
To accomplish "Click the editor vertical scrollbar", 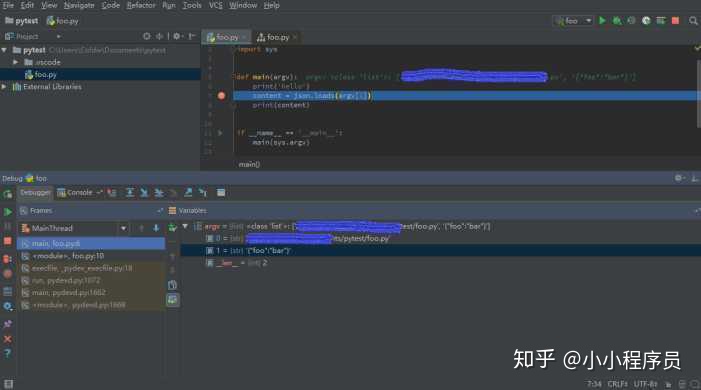I will [698, 94].
